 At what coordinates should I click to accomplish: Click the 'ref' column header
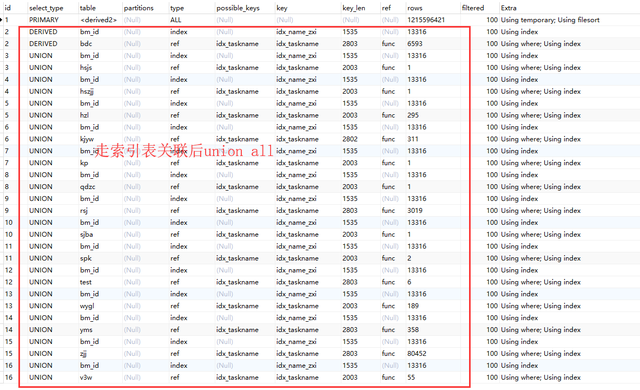point(387,8)
